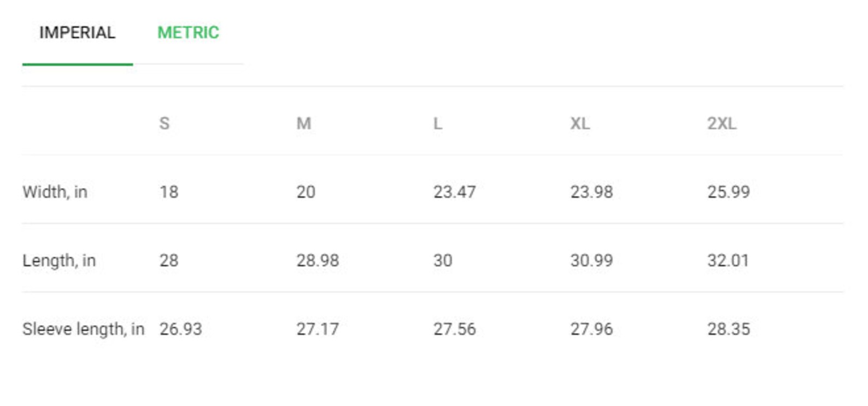This screenshot has width=868, height=406.
Task: Click the "Width, in" row label
Action: (x=55, y=192)
